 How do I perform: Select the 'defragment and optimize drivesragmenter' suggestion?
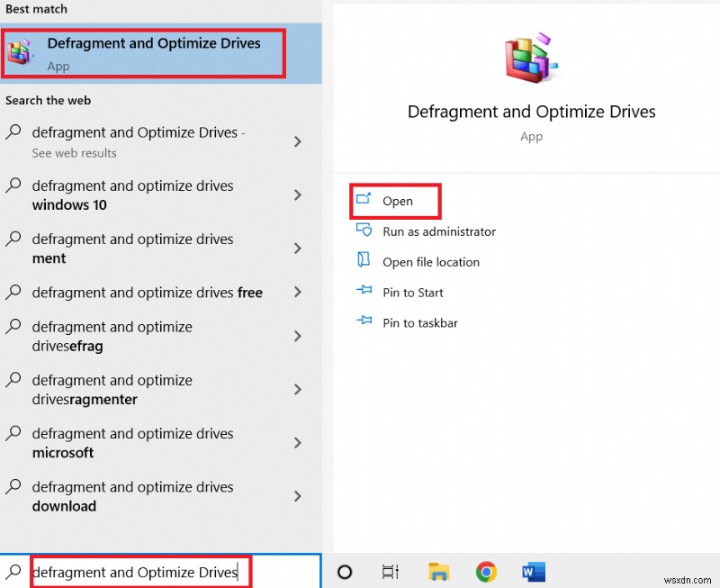[x=161, y=390]
